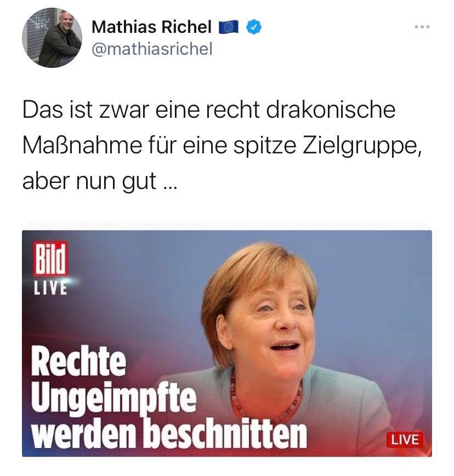The height and width of the screenshot is (476, 454).
Task: Open the Mathias Richel display name
Action: tap(151, 27)
